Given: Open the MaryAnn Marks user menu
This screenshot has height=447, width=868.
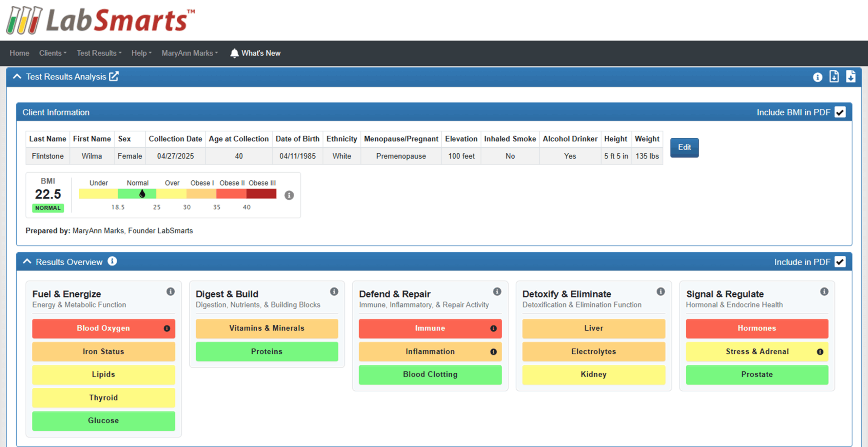Looking at the screenshot, I should click(x=190, y=53).
